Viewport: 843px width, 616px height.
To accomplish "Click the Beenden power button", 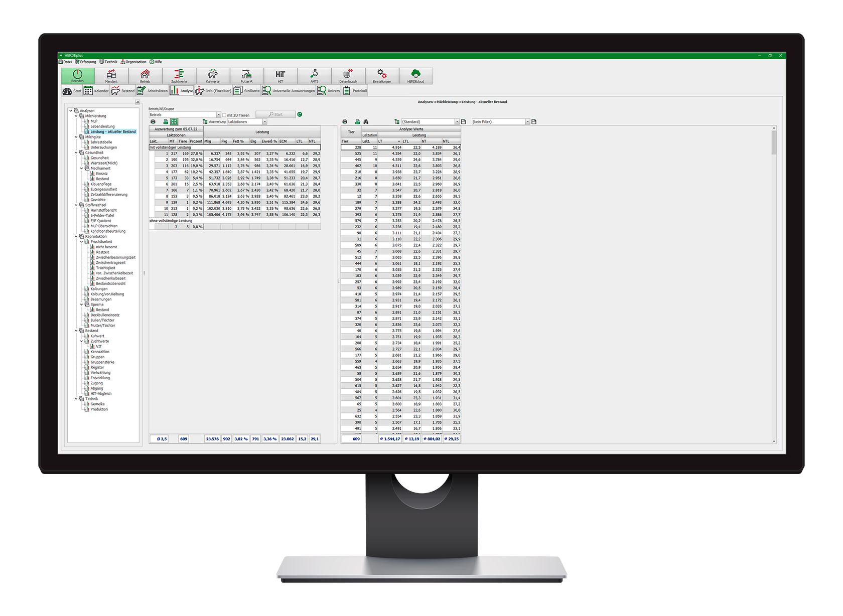I will click(77, 76).
